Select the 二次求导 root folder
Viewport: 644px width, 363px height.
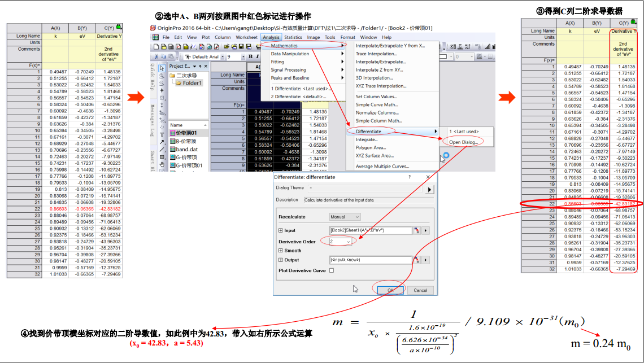(183, 76)
